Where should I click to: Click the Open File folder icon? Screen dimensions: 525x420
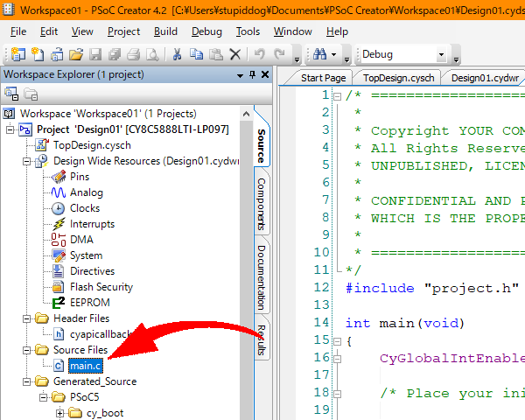(76, 54)
